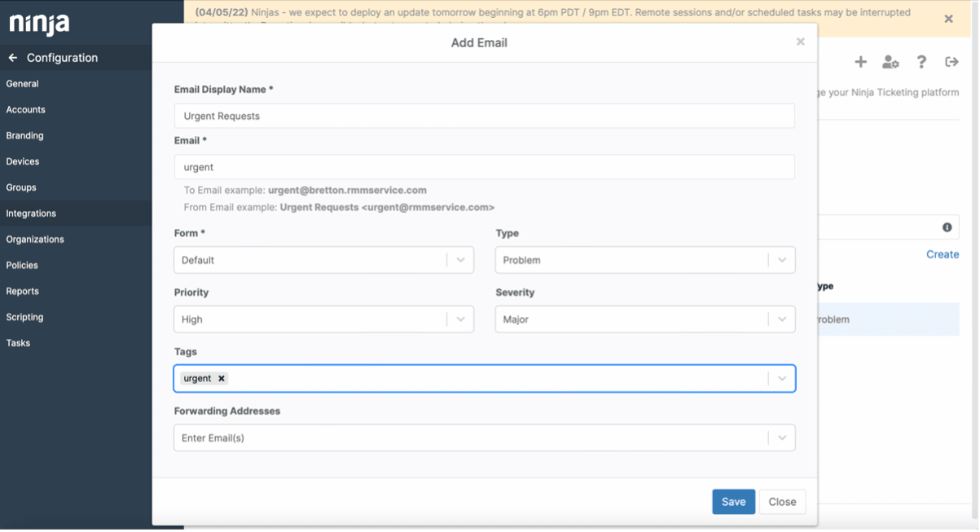Expand the Type dropdown showing Problem
The image size is (980, 532).
[781, 259]
